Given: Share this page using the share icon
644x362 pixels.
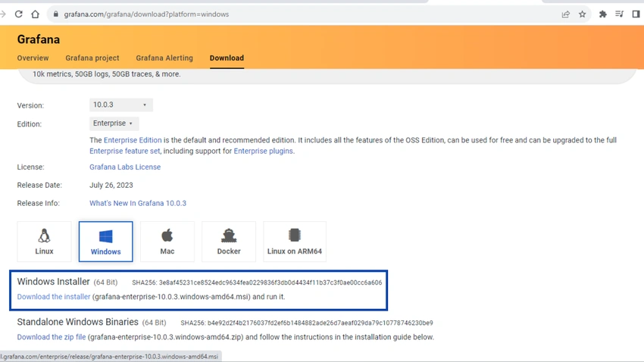Looking at the screenshot, I should point(565,14).
